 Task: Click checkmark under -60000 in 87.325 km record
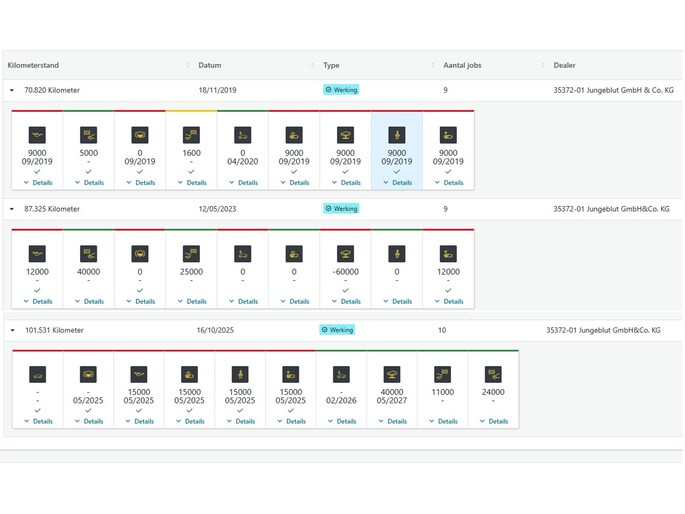coord(345,290)
